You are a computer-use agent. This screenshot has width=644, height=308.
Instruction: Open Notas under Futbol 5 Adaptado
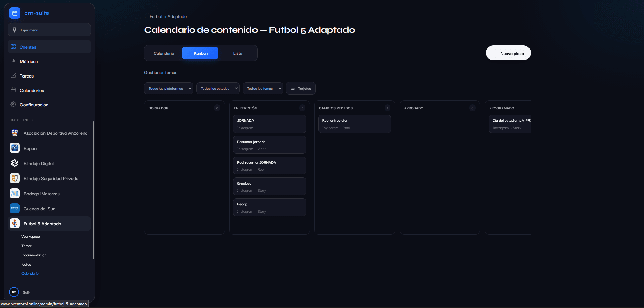pyautogui.click(x=26, y=264)
